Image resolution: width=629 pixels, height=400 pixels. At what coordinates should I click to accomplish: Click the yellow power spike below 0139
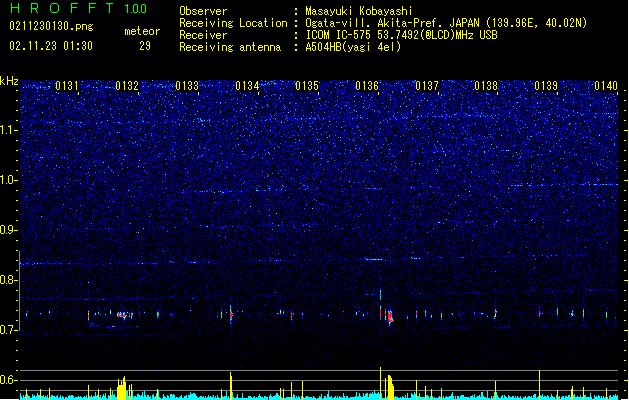(540, 385)
